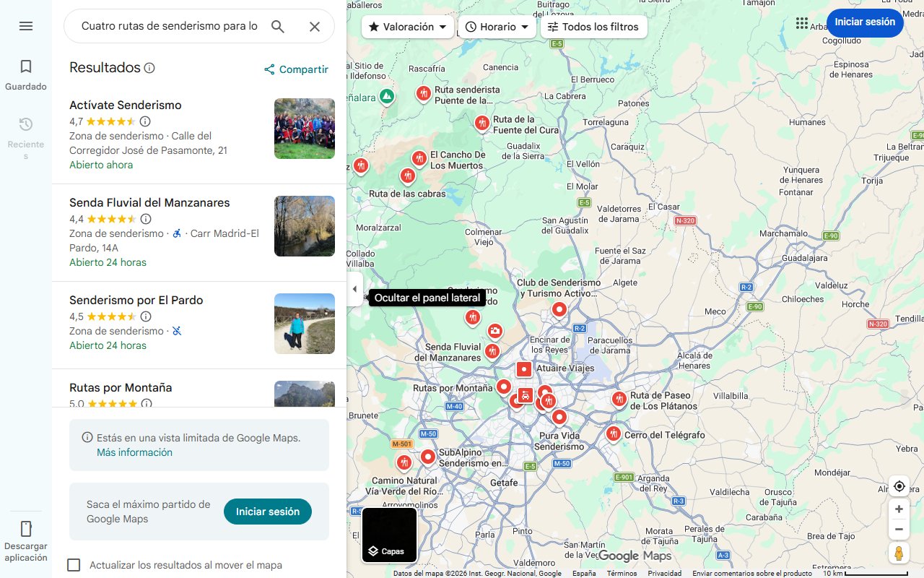This screenshot has height=578, width=924.
Task: Expand the Horario dropdown arrow
Action: pos(525,27)
